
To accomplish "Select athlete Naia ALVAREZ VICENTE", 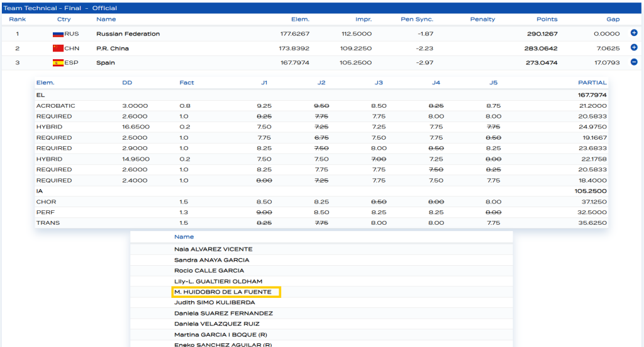I will pos(213,249).
